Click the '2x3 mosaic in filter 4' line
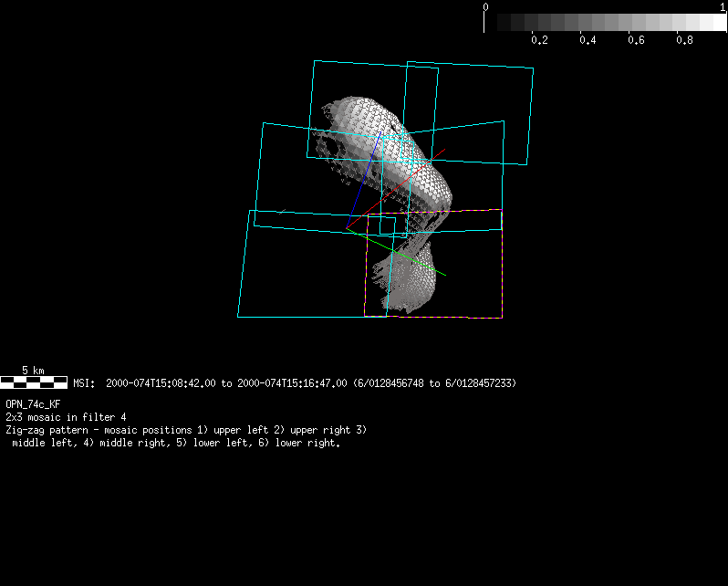 click(66, 416)
